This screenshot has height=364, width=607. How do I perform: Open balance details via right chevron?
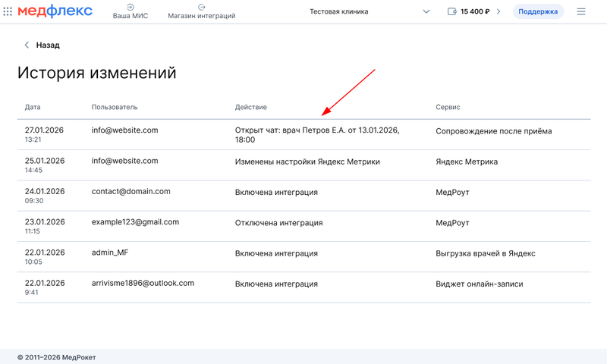tap(498, 11)
